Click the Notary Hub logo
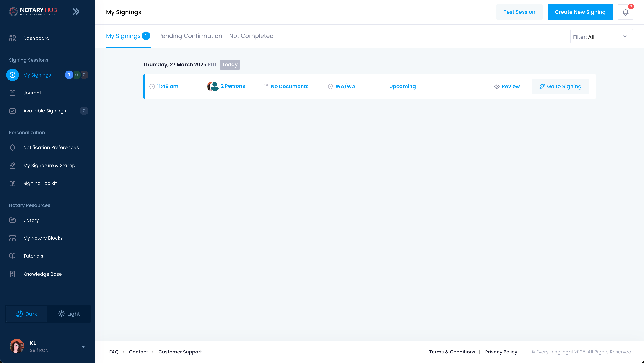Image resolution: width=644 pixels, height=363 pixels. click(x=33, y=11)
